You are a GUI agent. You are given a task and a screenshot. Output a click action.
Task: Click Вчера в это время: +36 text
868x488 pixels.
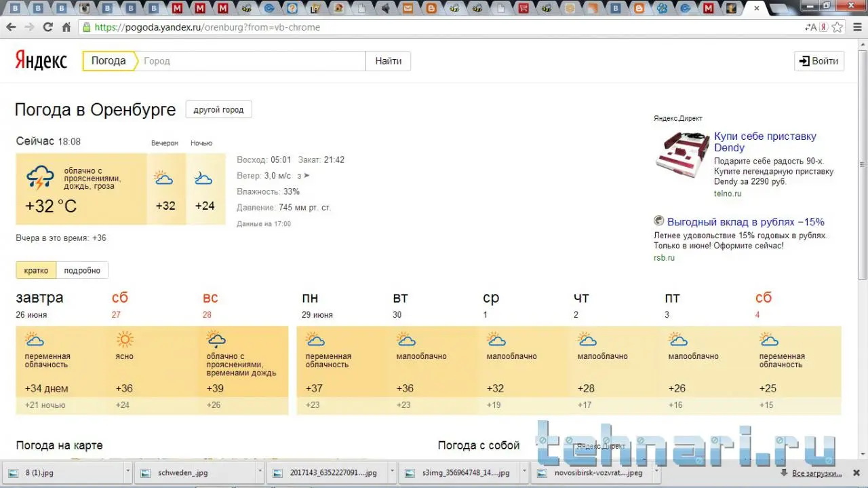[61, 238]
